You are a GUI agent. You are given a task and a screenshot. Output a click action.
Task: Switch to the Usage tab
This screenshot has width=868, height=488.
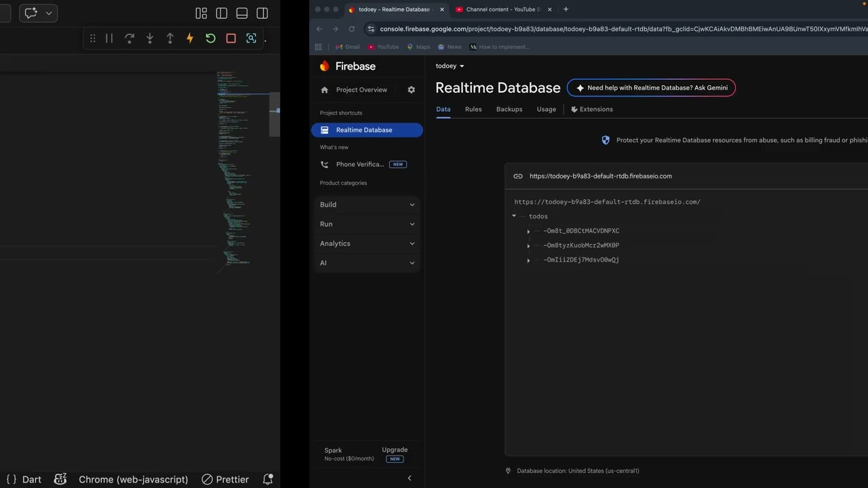point(547,109)
